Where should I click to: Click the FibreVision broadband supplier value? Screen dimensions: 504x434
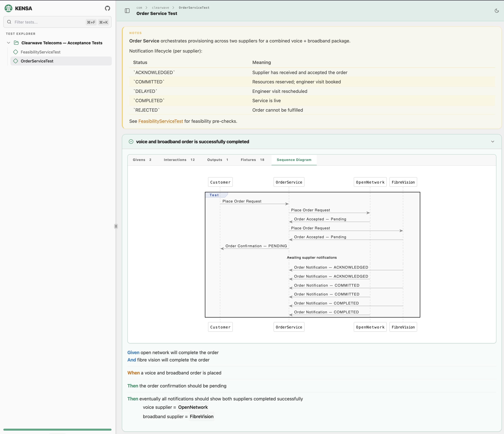point(202,416)
